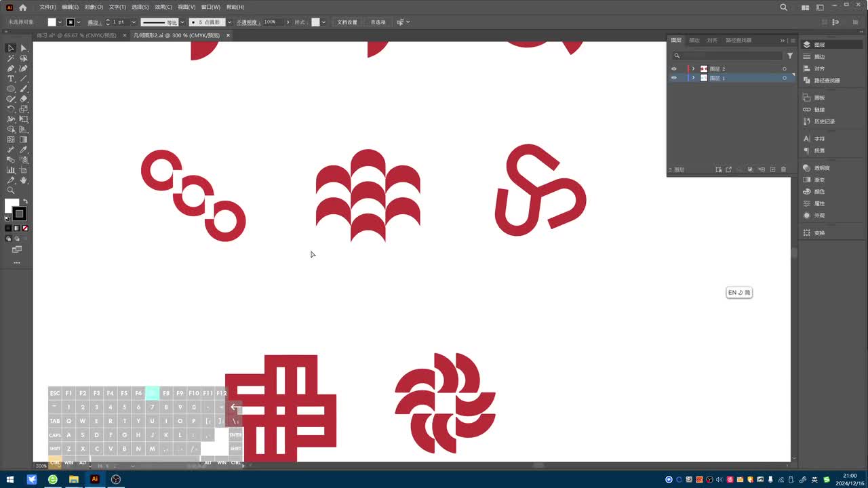Open the Paragraph panel from the dock
This screenshot has height=488, width=868.
tap(814, 150)
